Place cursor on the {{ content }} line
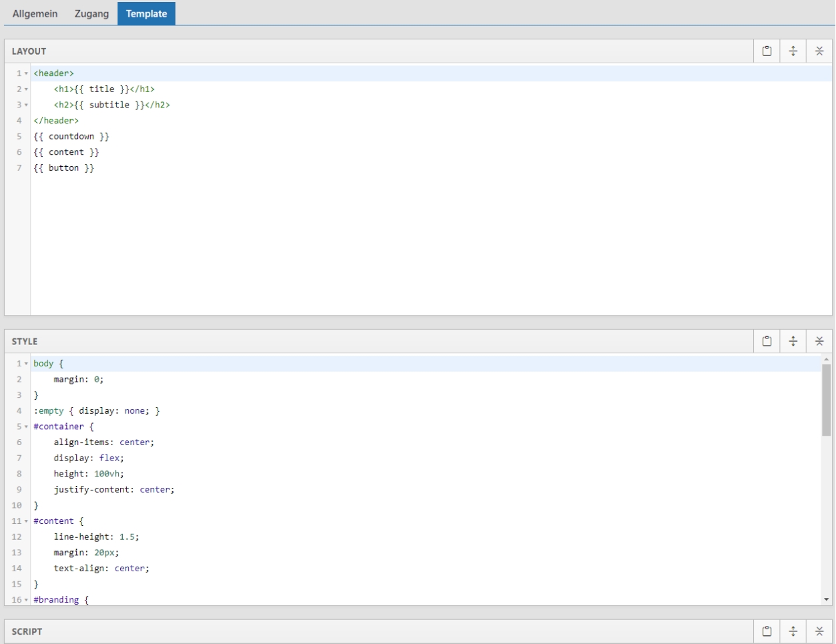The image size is (836, 644). (x=66, y=152)
